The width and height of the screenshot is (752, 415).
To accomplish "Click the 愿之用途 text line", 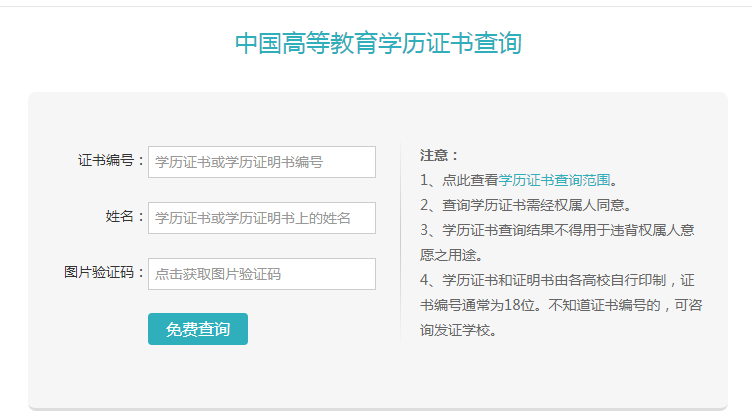I will pyautogui.click(x=451, y=255).
